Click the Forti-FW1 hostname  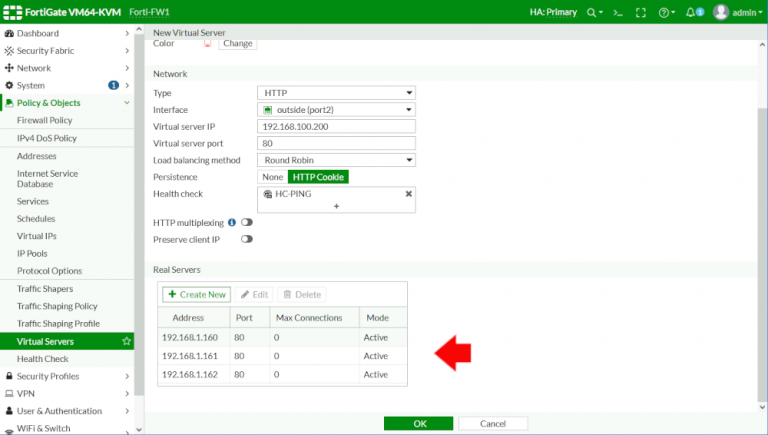149,12
